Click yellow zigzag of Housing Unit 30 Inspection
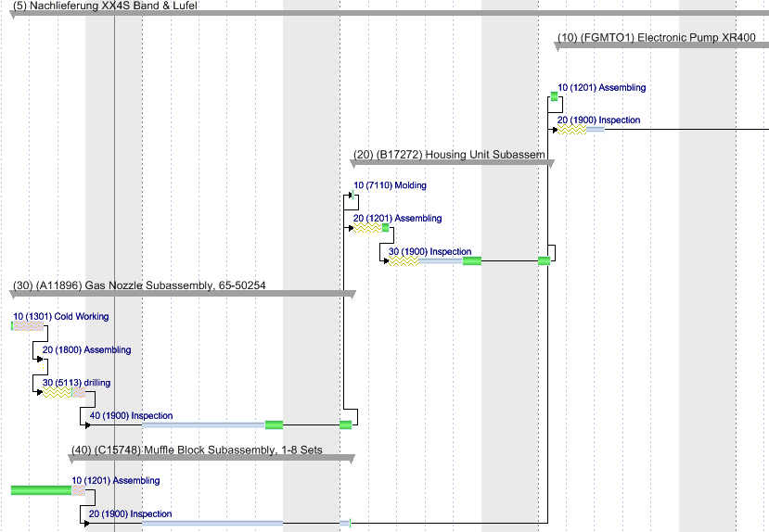 click(404, 261)
